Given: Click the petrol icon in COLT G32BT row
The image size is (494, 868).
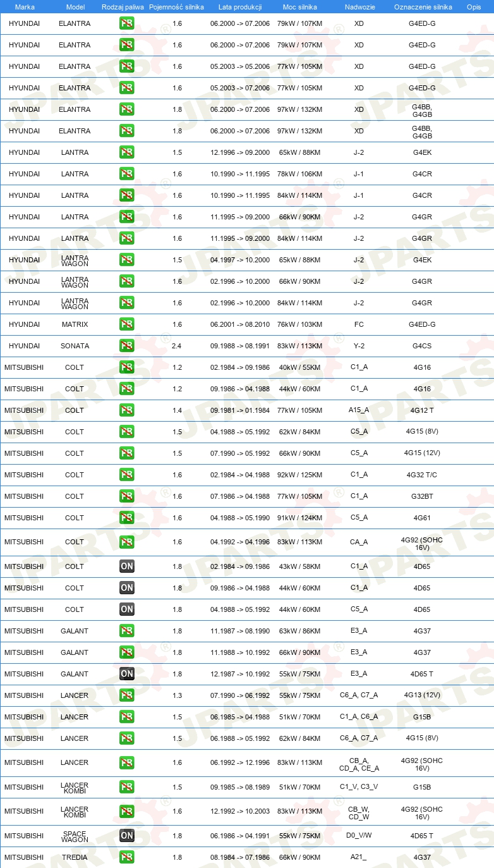Looking at the screenshot, I should pyautogui.click(x=127, y=496).
